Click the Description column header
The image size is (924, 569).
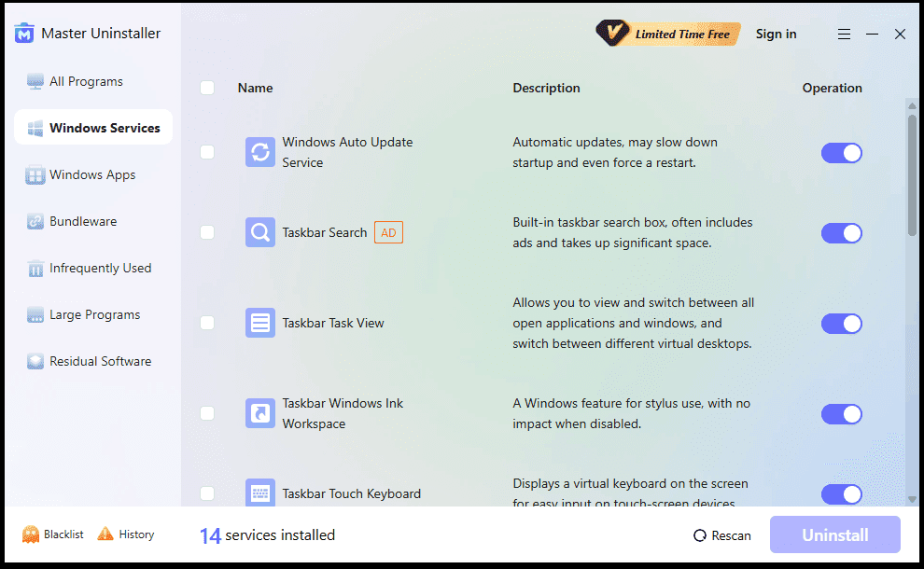click(x=546, y=88)
